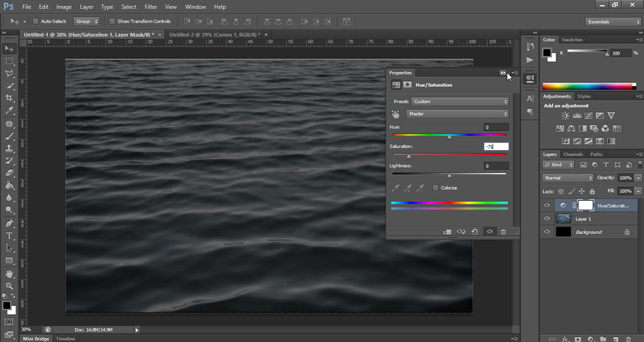The image size is (644, 342).
Task: Click the Saturation value input field
Action: pos(496,146)
